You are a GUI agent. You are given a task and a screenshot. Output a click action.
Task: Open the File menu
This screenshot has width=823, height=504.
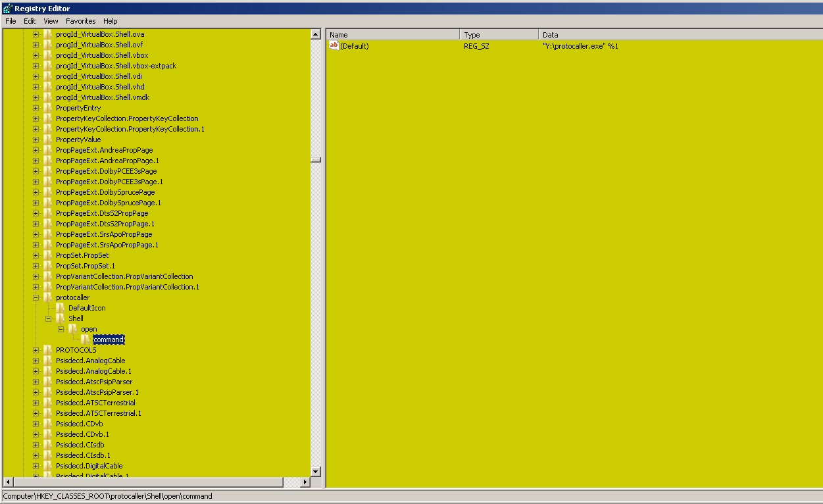[x=11, y=21]
